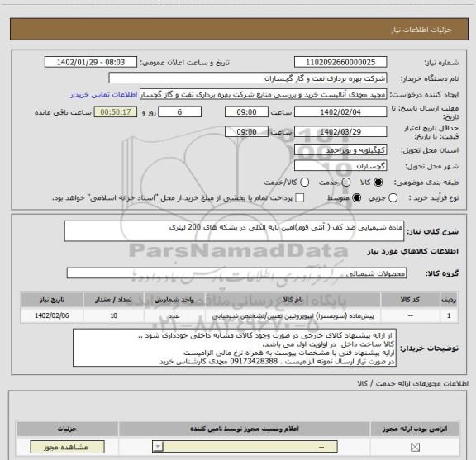
Task: Select the کالا radio button
Action: click(378, 182)
